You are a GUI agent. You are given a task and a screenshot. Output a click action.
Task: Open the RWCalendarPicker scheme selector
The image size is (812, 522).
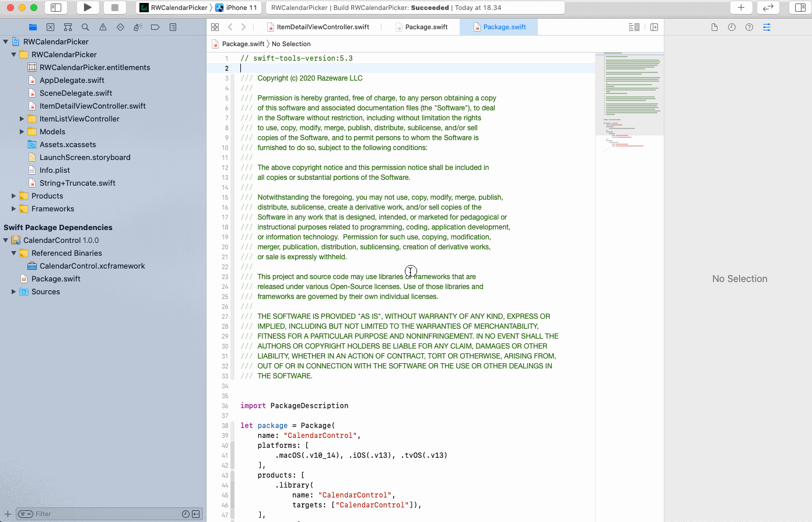pyautogui.click(x=174, y=8)
